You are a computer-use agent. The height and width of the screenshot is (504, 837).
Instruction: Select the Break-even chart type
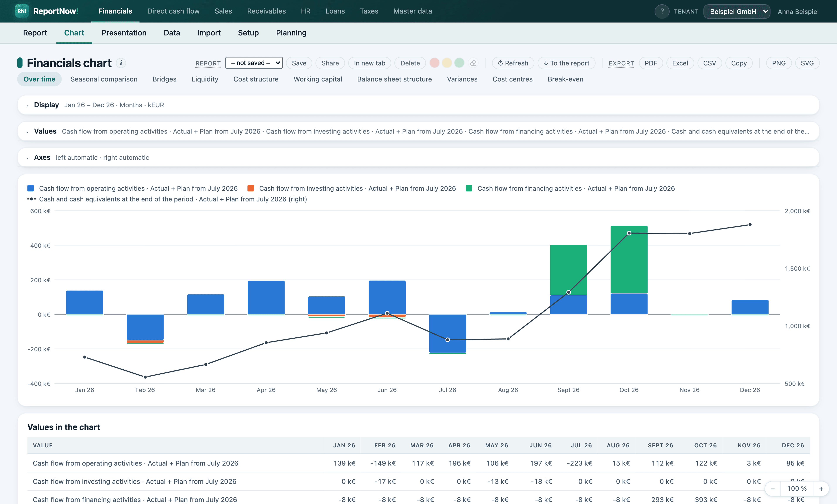point(565,79)
